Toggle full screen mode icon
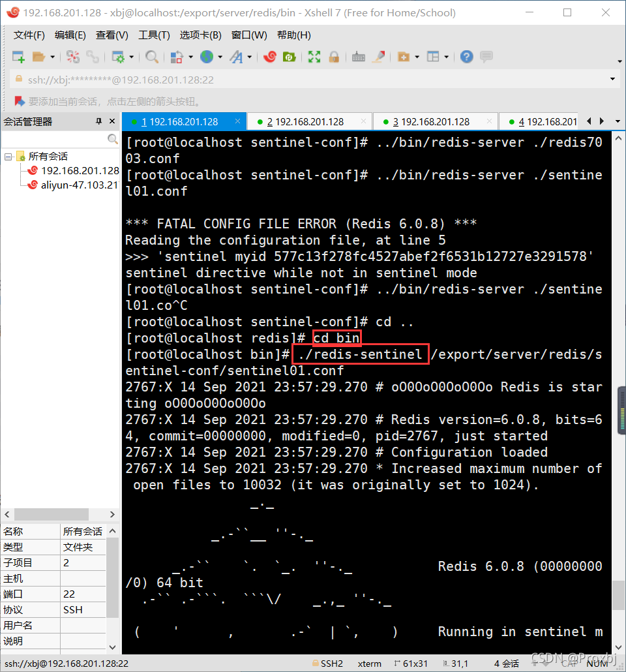626x672 pixels. [314, 57]
